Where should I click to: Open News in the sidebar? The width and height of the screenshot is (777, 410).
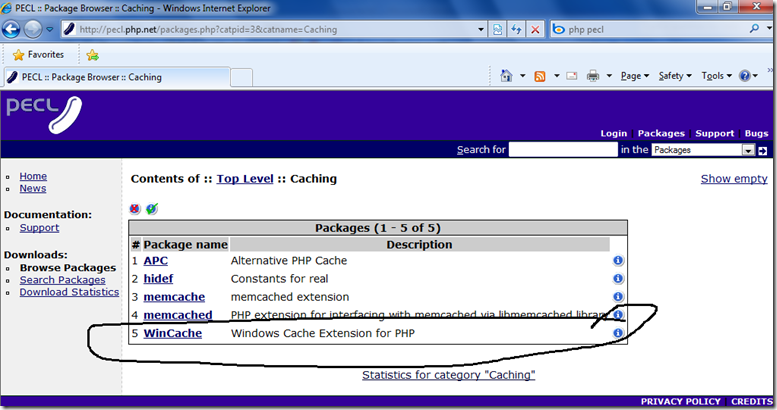33,188
